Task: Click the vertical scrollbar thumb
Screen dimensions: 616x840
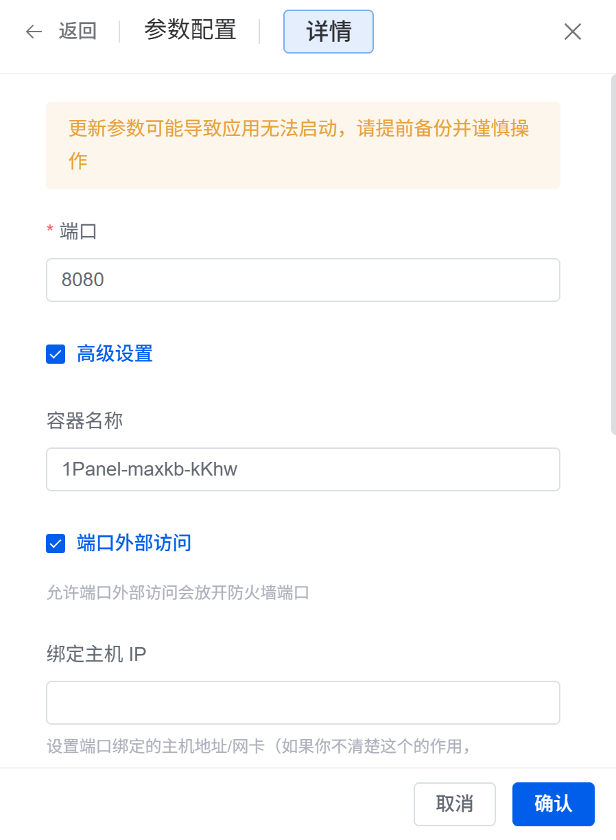Action: pos(613,254)
